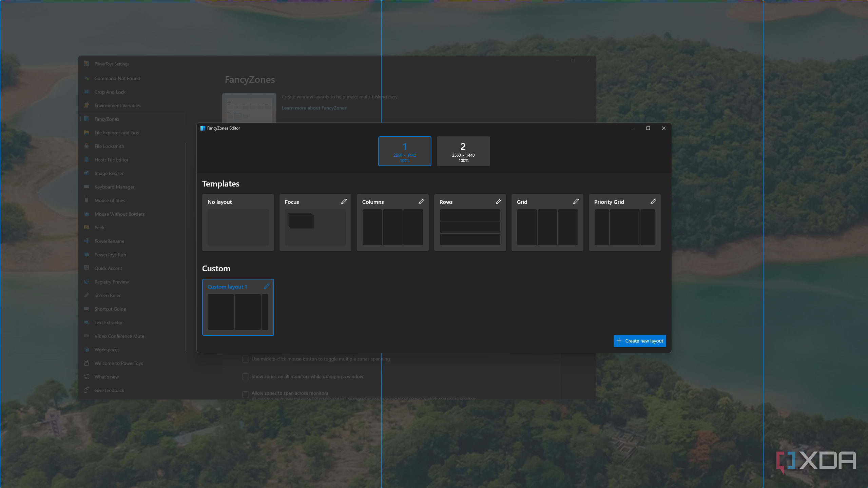The image size is (868, 488).
Task: Edit the Columns template with pencil icon
Action: [x=421, y=201]
